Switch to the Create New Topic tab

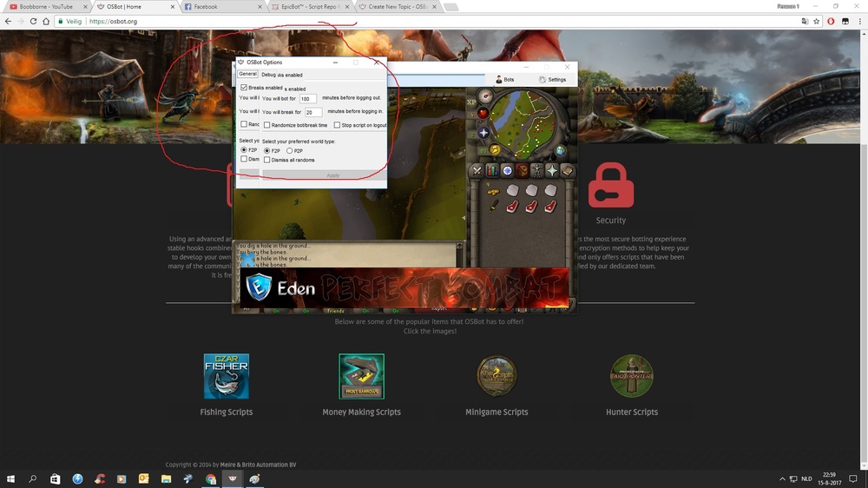point(397,7)
